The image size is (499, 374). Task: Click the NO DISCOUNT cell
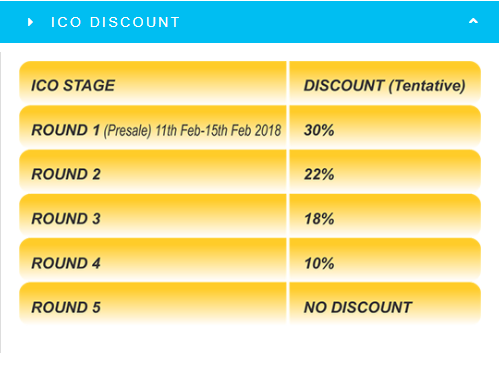pyautogui.click(x=385, y=304)
